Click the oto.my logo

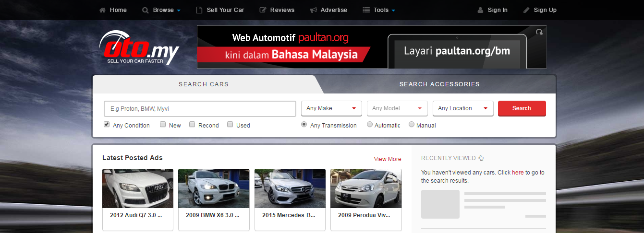pos(139,47)
